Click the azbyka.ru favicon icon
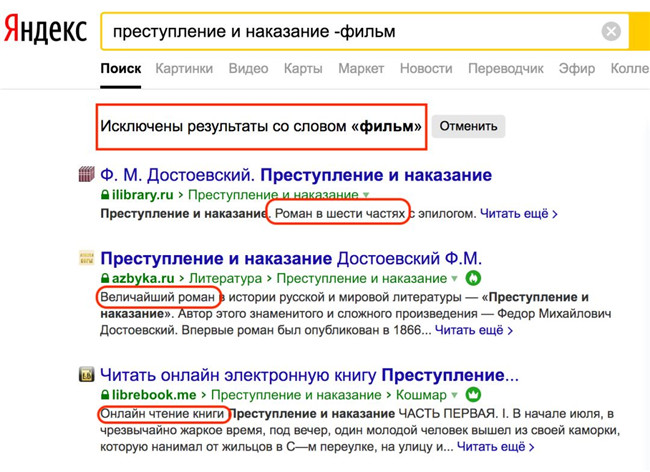Screen dimensions: 650x472 87,258
